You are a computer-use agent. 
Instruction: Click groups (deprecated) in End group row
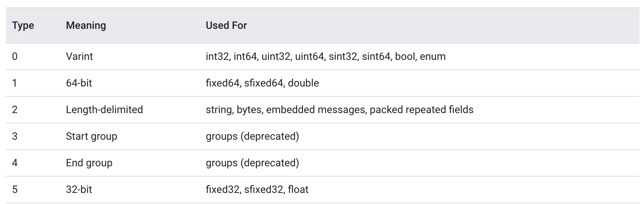pos(252,163)
